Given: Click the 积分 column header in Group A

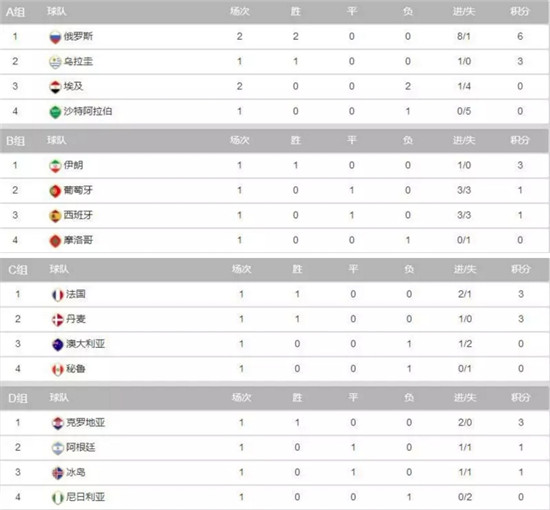Looking at the screenshot, I should pyautogui.click(x=520, y=12).
